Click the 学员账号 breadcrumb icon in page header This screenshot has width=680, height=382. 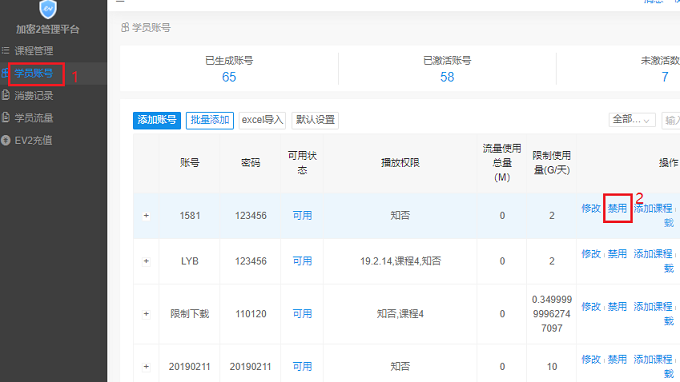[x=125, y=28]
